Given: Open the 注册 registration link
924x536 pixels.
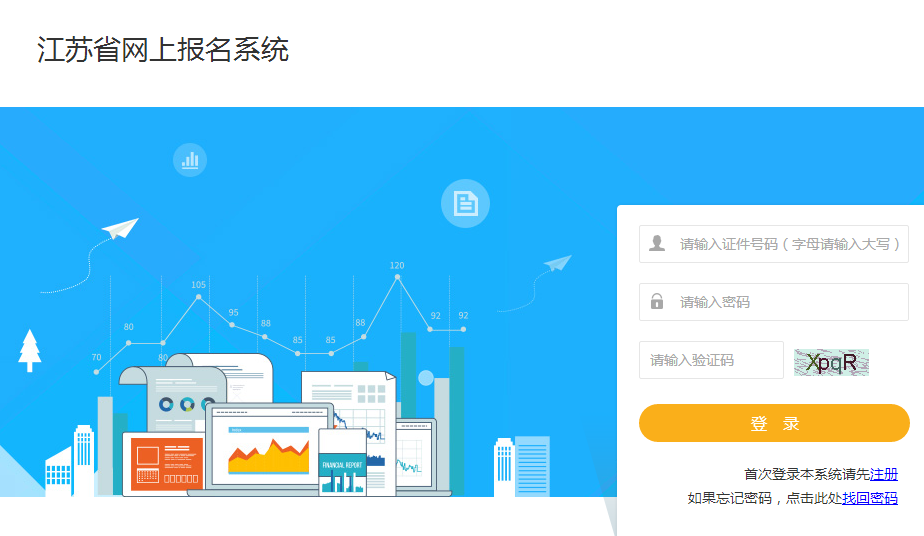Looking at the screenshot, I should (884, 474).
